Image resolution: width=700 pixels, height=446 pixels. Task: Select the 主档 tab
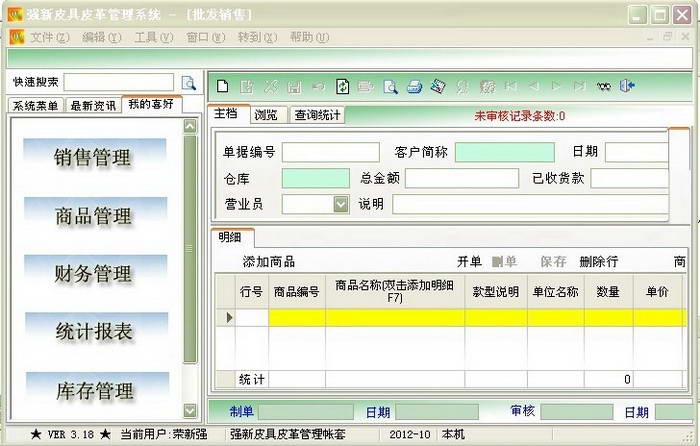coord(228,113)
